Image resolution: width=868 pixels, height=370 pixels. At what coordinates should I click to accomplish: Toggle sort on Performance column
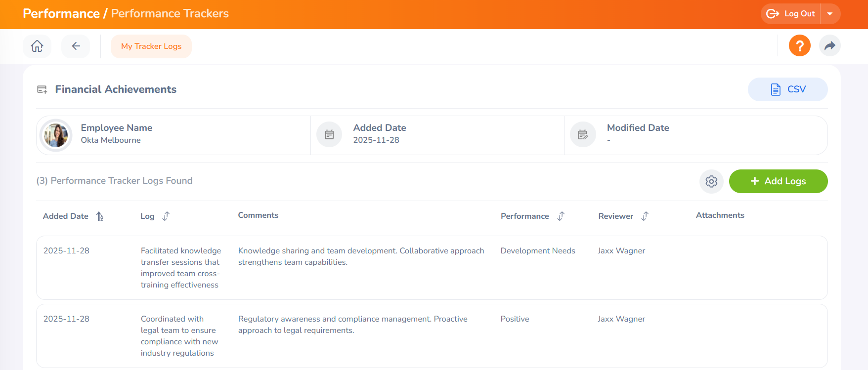coord(561,216)
